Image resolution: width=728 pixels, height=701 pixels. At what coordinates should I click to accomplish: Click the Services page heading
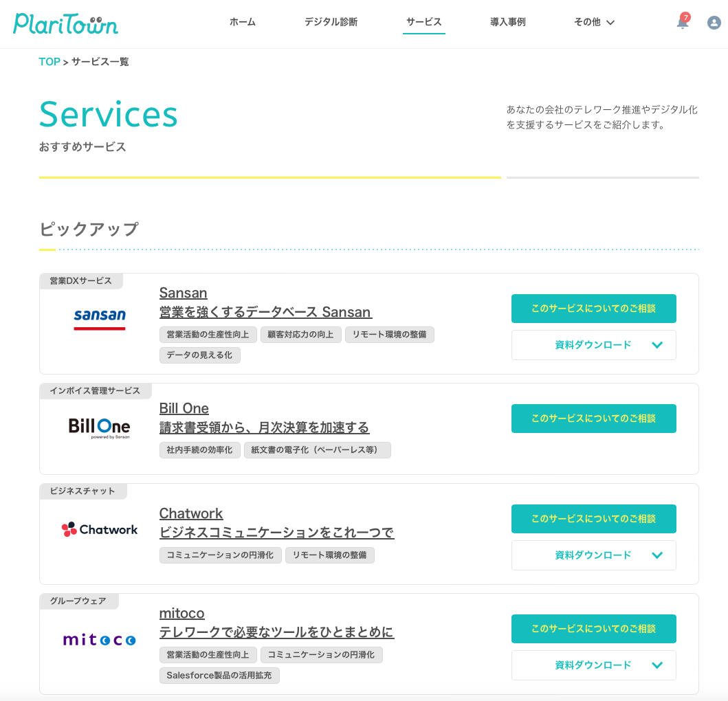click(108, 114)
